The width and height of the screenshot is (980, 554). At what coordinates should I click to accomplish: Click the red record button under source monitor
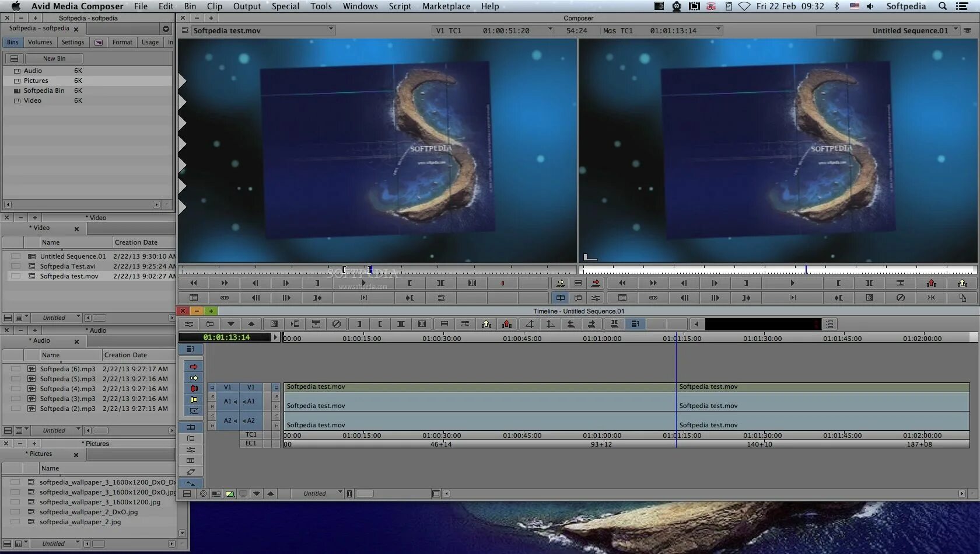502,283
